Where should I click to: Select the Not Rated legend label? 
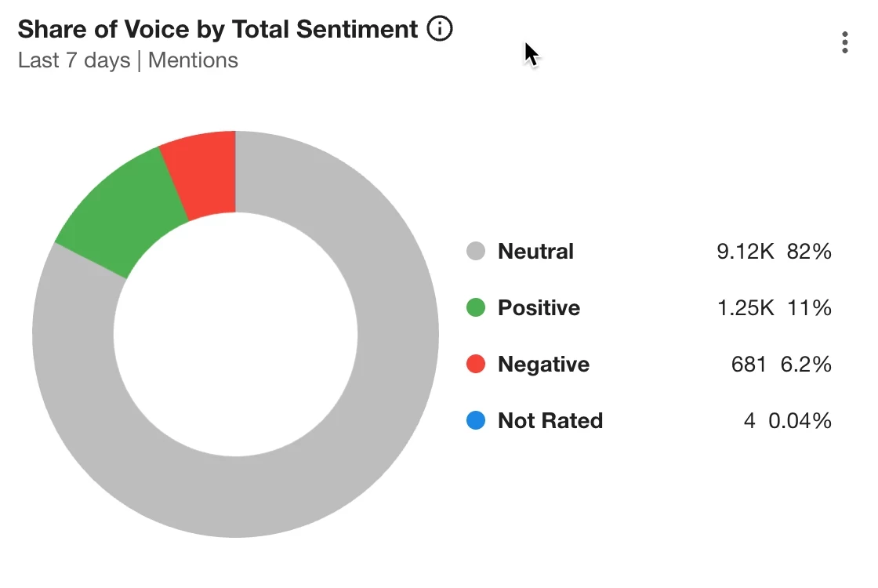(550, 420)
